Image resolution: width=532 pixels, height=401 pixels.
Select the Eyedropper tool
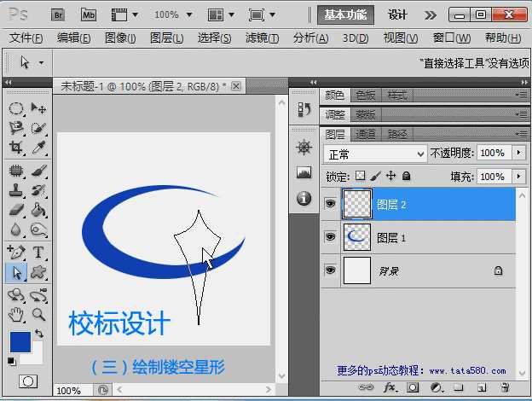tap(38, 148)
